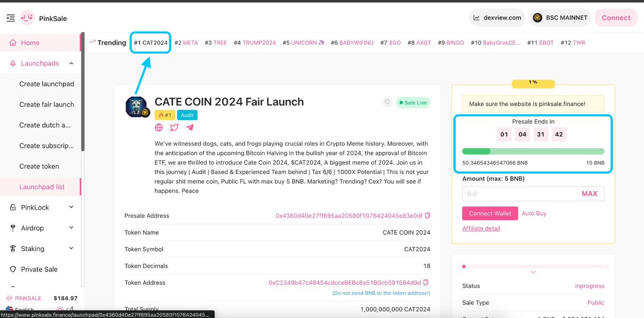Open trending #10 BabyGrokCE token
This screenshot has width=644, height=318.
tap(496, 42)
